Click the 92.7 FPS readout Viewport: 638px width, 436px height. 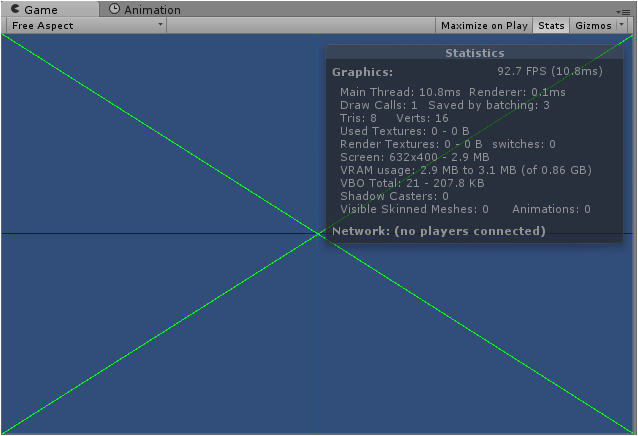(550, 71)
